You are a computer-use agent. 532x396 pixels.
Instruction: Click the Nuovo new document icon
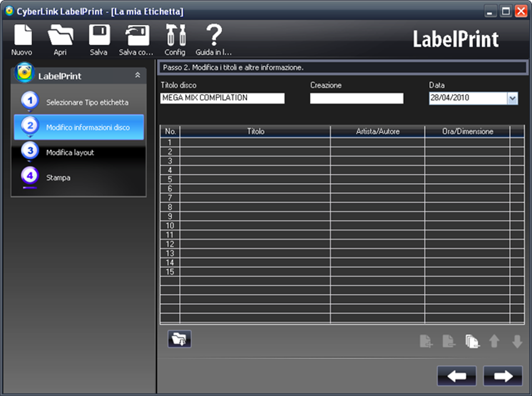click(x=22, y=35)
